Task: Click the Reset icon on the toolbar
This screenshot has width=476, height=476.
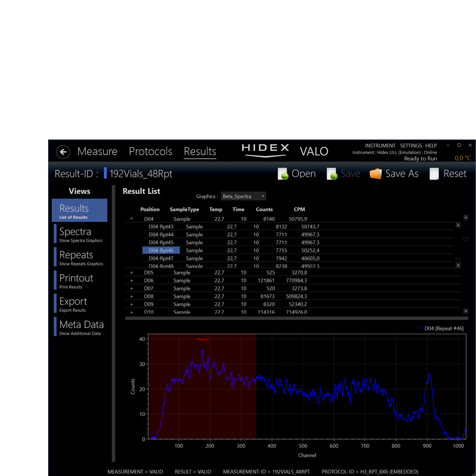Action: (x=434, y=174)
